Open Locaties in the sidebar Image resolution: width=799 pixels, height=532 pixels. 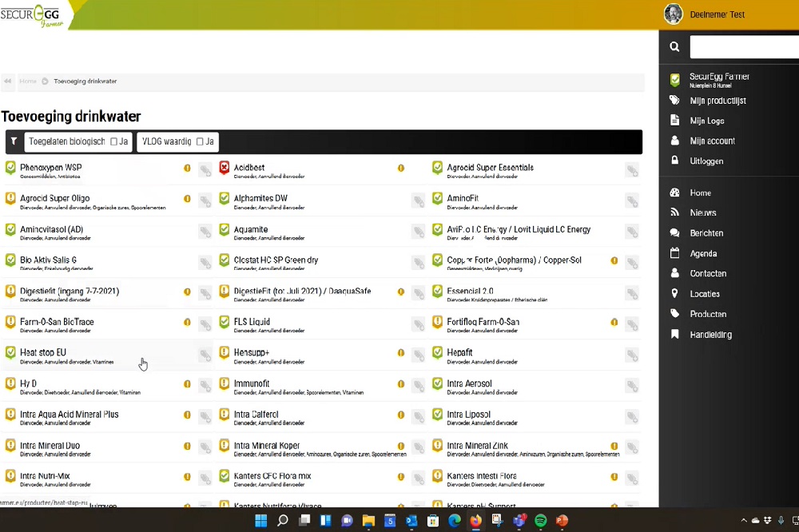(x=705, y=293)
